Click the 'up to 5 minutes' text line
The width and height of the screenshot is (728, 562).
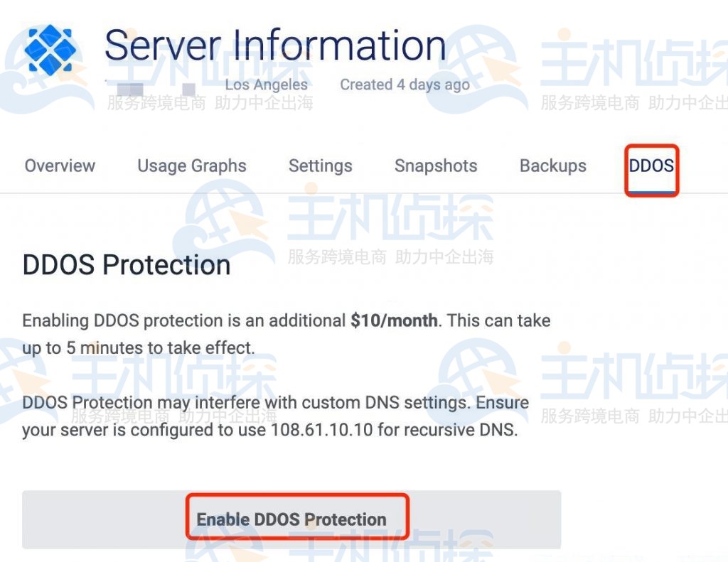[x=138, y=348]
